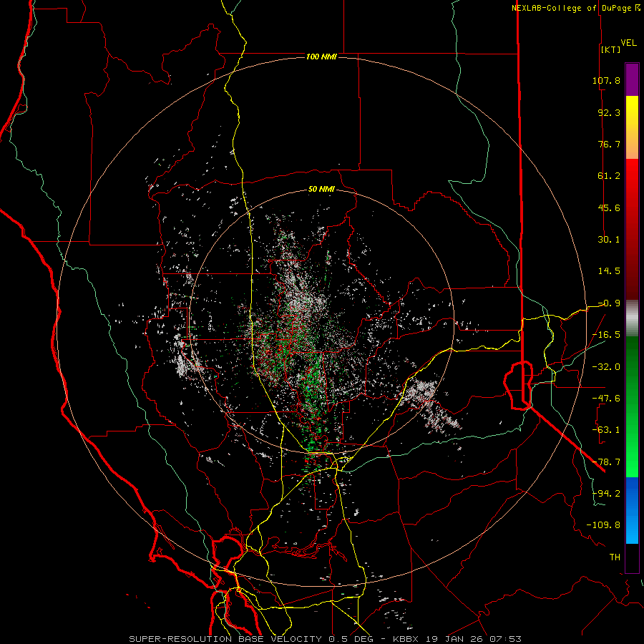Click the -109.8 value on velocity scale
Viewport: 644px width, 644px height.
click(x=603, y=525)
